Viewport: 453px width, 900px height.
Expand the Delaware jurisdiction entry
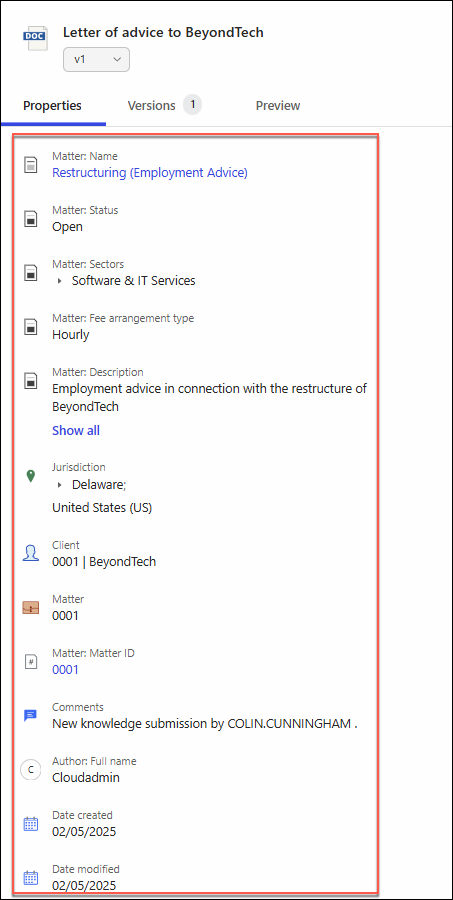[60, 485]
